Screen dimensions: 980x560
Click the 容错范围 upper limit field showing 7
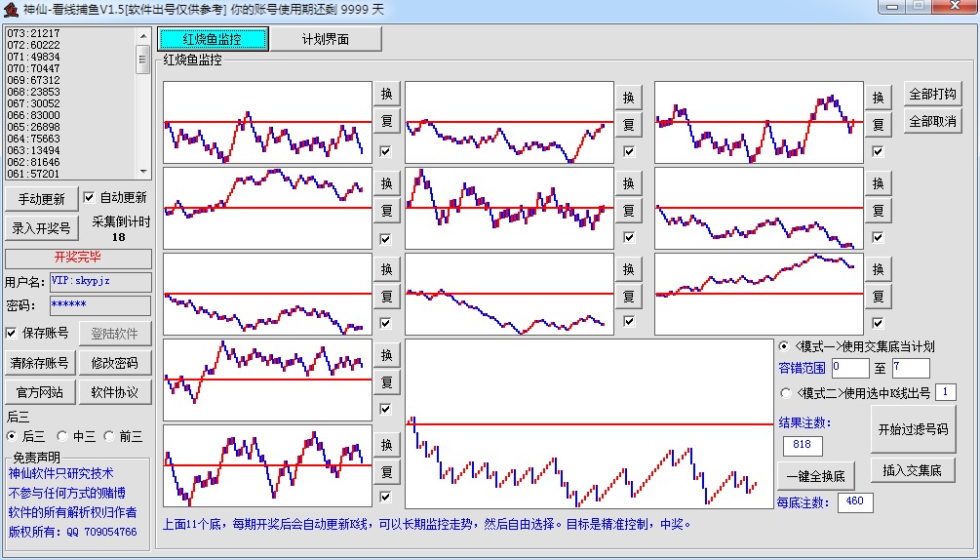[x=910, y=368]
